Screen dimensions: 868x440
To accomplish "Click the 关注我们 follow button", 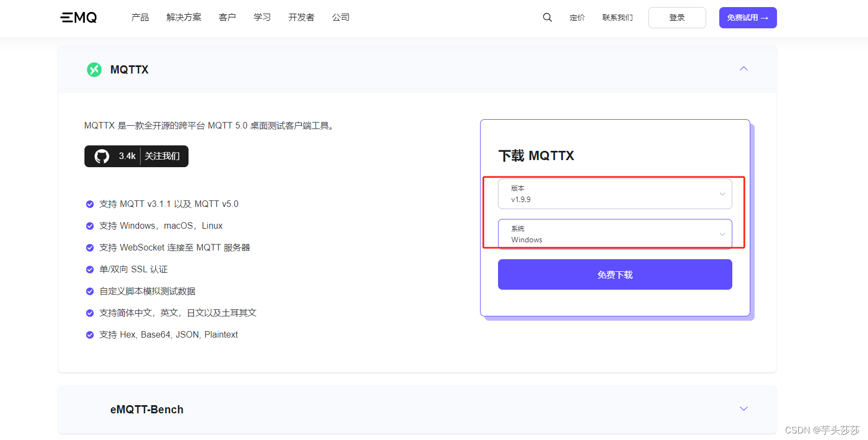I will pos(162,156).
